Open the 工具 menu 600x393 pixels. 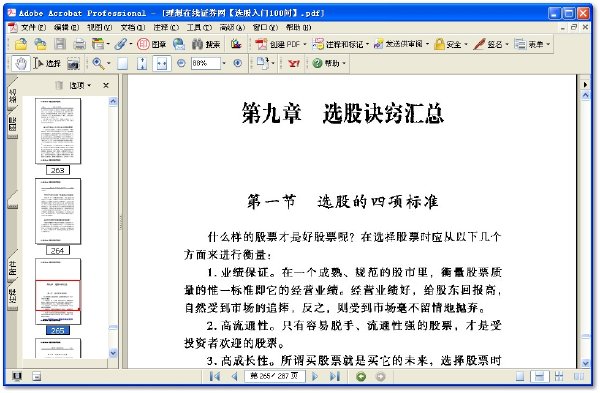(x=199, y=28)
